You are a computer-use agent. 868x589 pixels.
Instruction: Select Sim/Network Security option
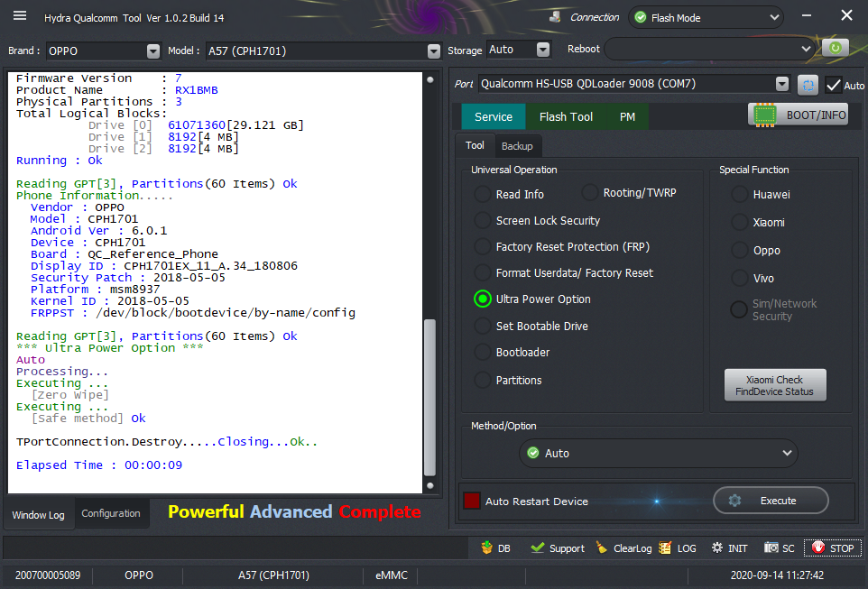pyautogui.click(x=738, y=309)
